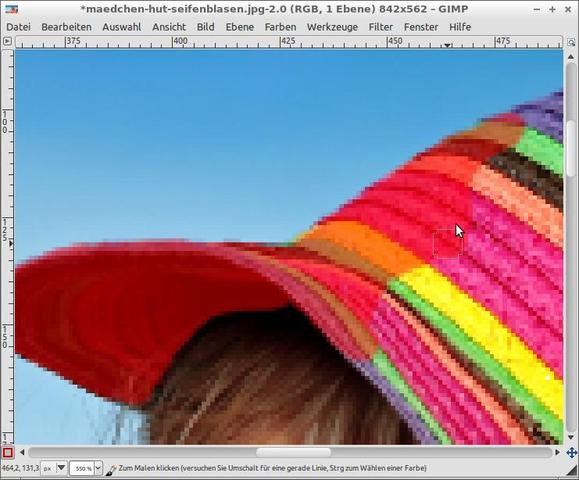Open the Werkzeuge menu
Screen dimensions: 579x480
coord(332,27)
